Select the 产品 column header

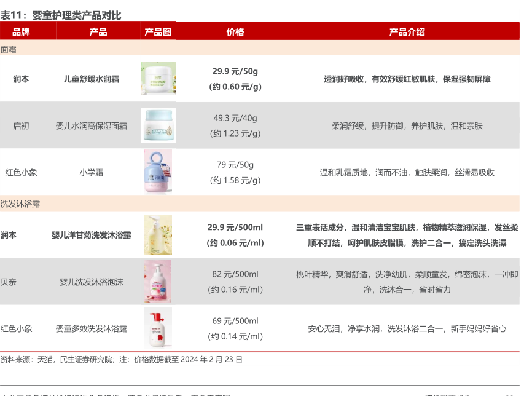[98, 32]
